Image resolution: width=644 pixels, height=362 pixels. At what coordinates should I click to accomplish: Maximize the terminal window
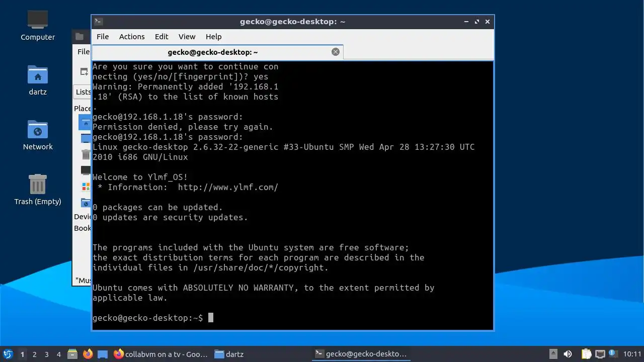(477, 22)
